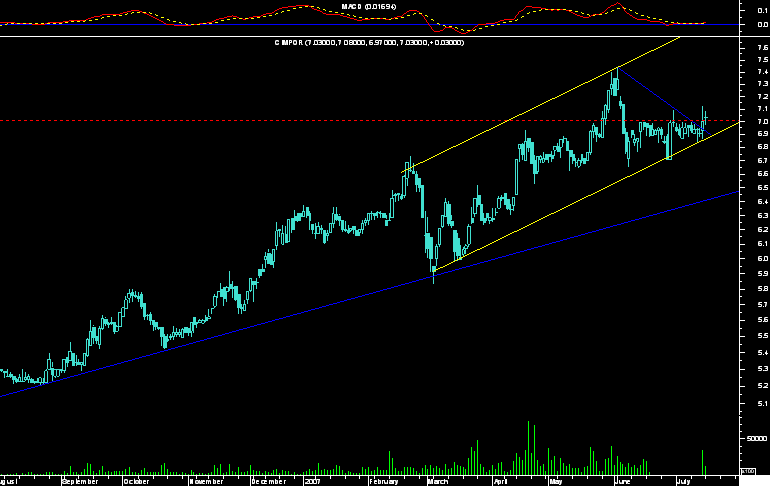
Task: Click the 6.3 price axis label
Action: pos(763,216)
